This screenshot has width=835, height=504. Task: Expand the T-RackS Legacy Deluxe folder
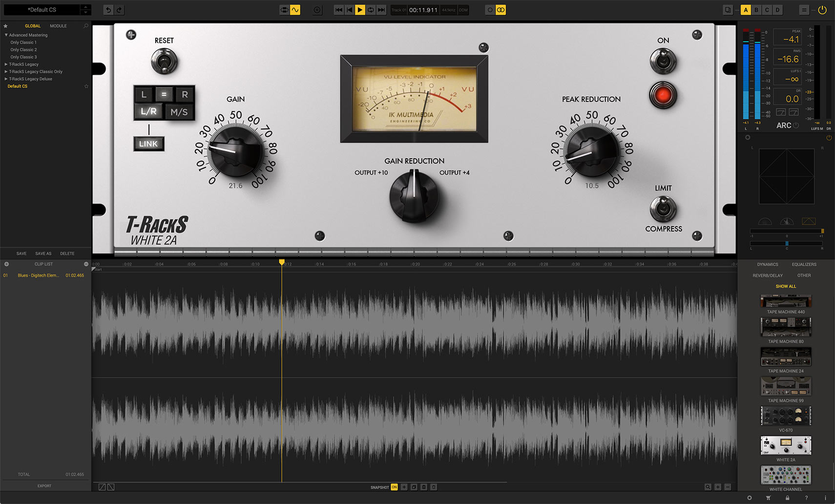pos(6,79)
